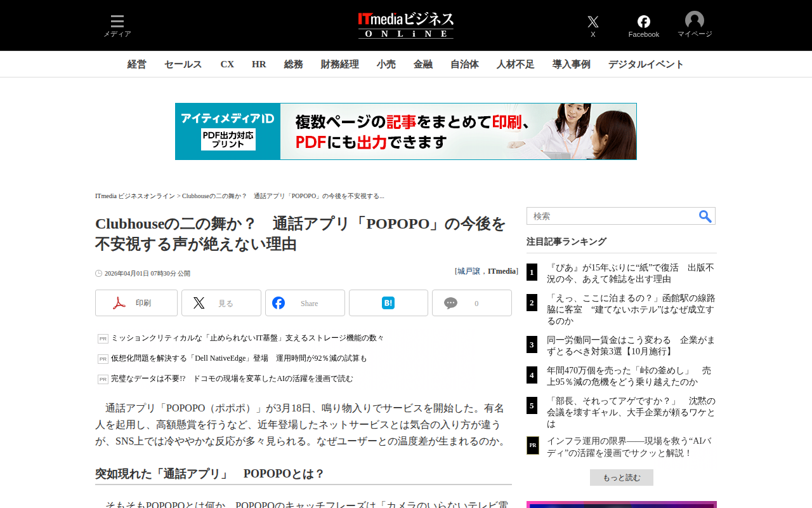The height and width of the screenshot is (508, 812).
Task: Open ranking article 同一労働同一賃金はこう変わる
Action: point(631,345)
